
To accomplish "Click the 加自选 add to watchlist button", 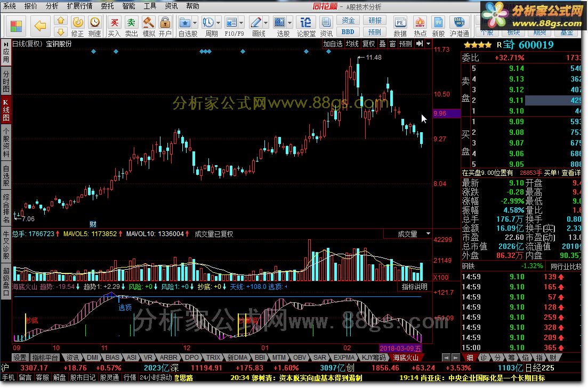I will point(333,44).
